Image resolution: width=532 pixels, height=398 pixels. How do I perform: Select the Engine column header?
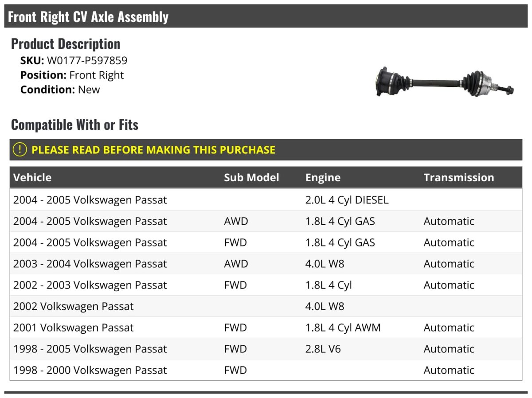click(323, 178)
